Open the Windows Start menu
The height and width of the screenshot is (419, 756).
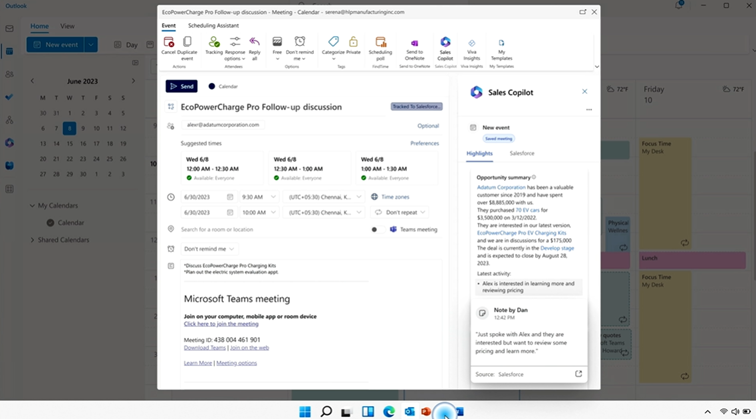(x=305, y=412)
